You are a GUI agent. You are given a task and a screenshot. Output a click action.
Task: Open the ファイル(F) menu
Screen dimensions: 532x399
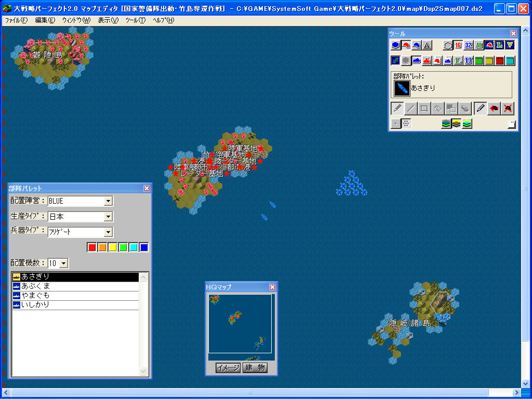16,20
